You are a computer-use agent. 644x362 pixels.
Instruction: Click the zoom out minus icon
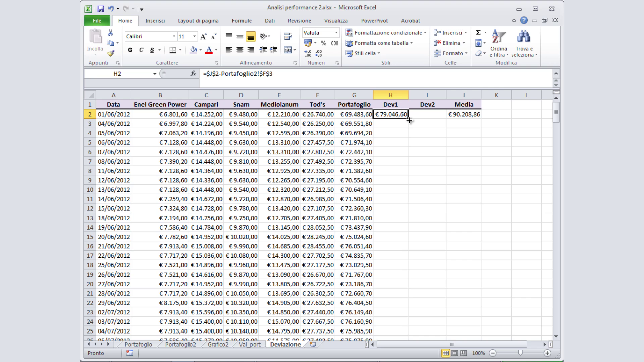(x=493, y=353)
